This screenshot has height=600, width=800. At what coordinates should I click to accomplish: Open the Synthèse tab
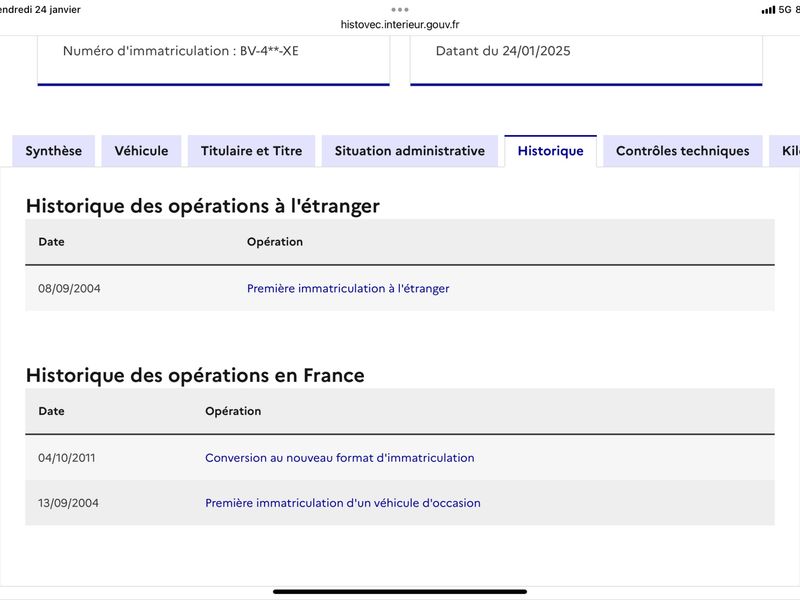click(54, 151)
